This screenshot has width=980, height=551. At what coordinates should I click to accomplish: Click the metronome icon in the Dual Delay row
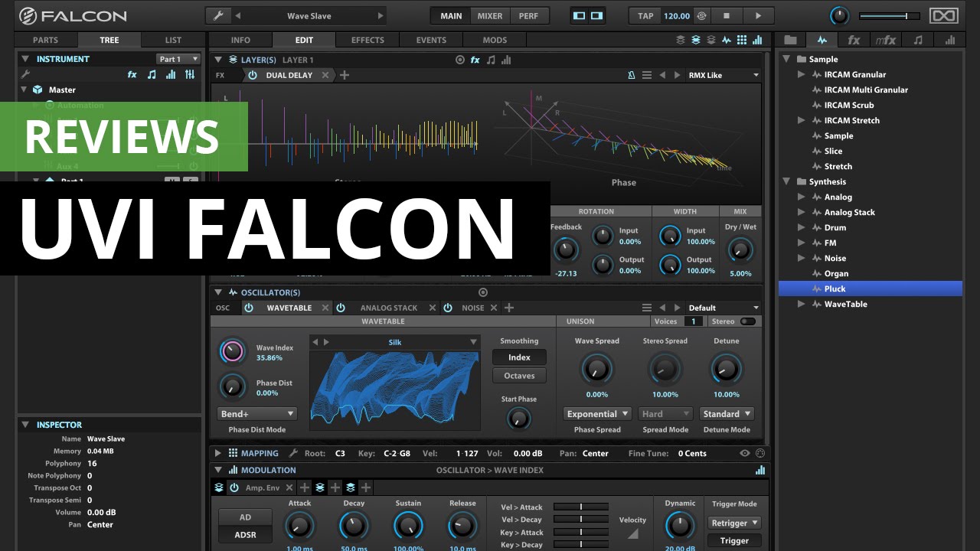coord(632,75)
